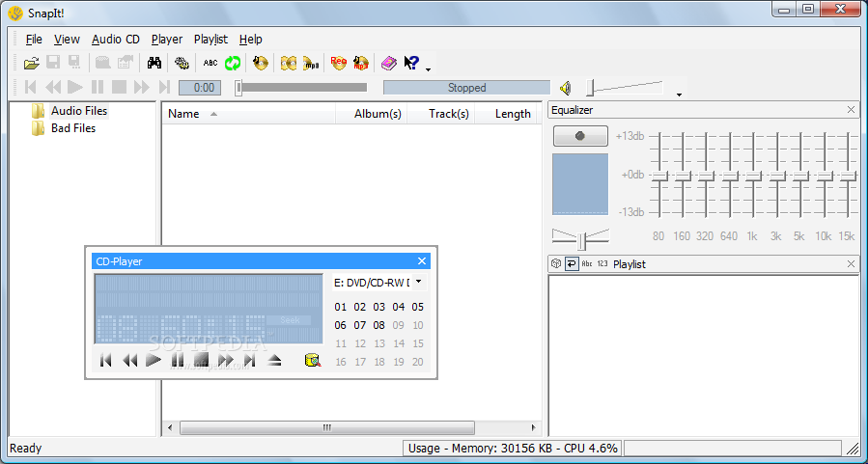This screenshot has height=464, width=868.
Task: Click the CD database lookup icon in CD-Player
Action: pyautogui.click(x=313, y=361)
